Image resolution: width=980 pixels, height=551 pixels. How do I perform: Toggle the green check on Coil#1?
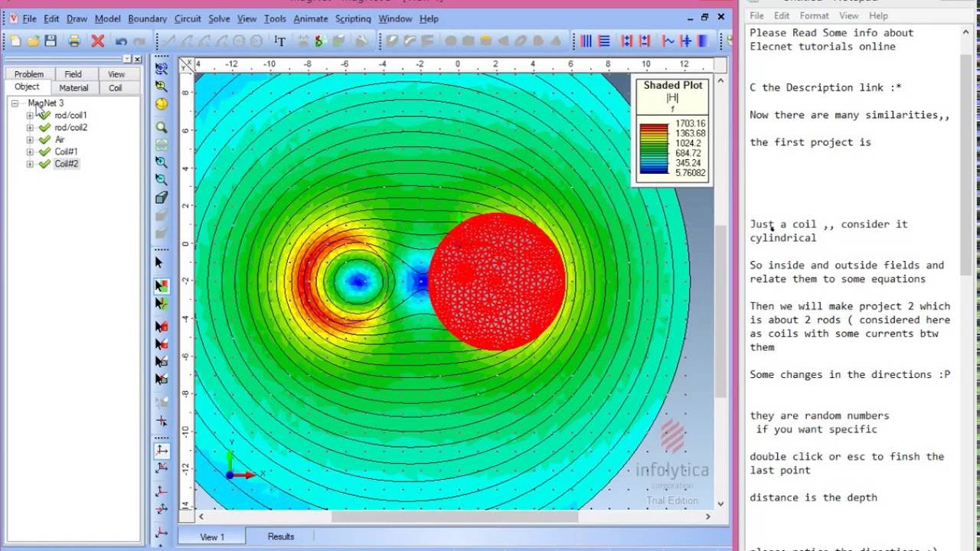pyautogui.click(x=44, y=152)
